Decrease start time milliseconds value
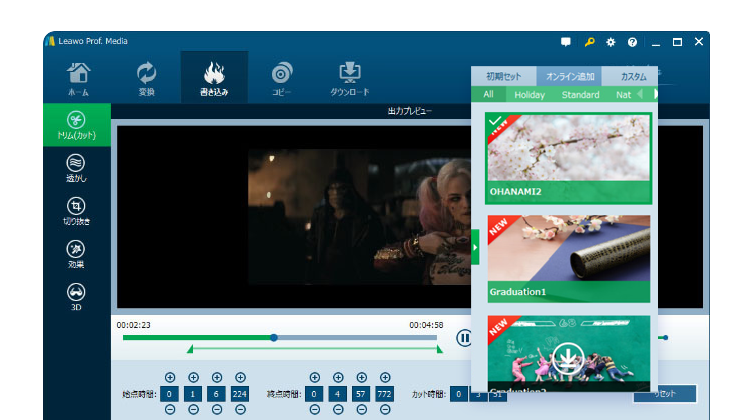Viewport: 744px width, 420px height. point(241,410)
